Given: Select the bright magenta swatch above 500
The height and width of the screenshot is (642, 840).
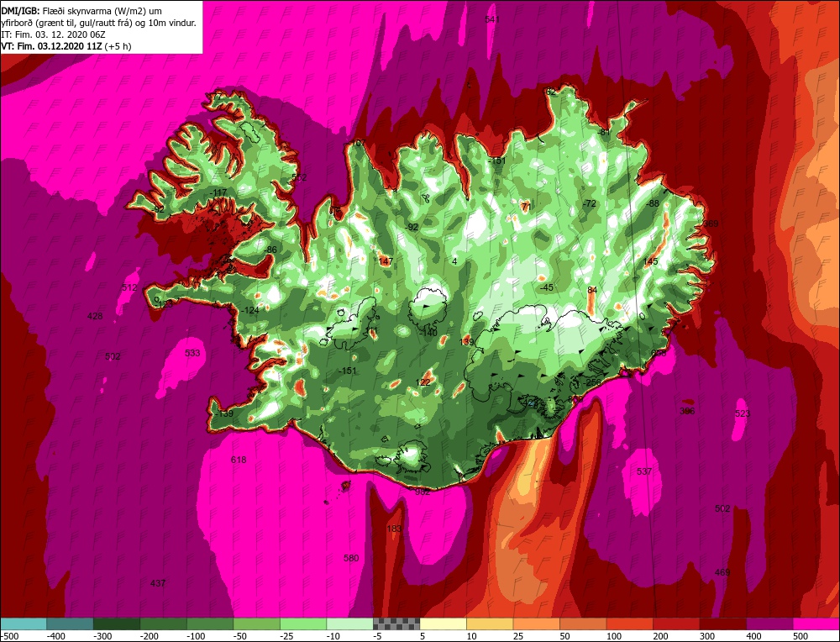Looking at the screenshot, I should [816, 624].
